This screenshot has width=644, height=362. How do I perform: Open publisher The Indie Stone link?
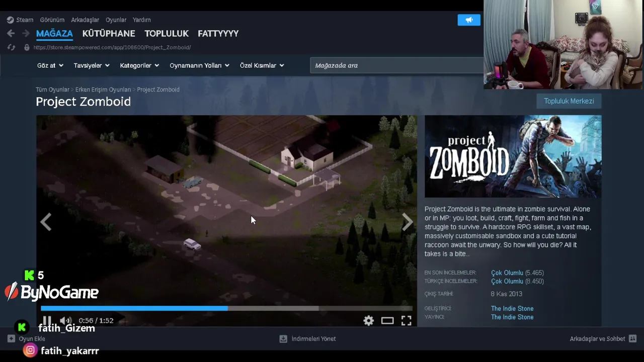(x=512, y=317)
